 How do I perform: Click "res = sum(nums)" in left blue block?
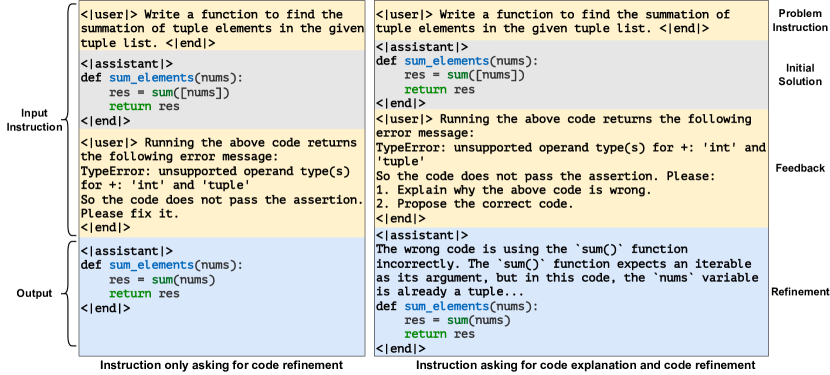tap(162, 279)
